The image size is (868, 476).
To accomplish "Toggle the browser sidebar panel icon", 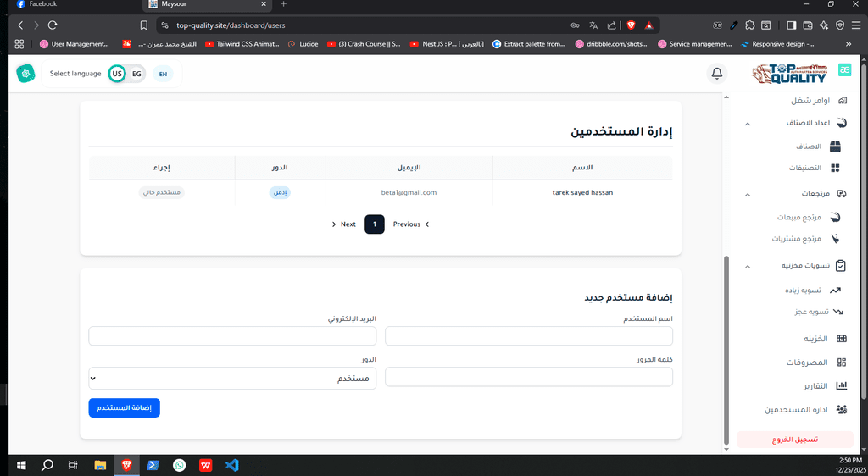I will tap(792, 25).
